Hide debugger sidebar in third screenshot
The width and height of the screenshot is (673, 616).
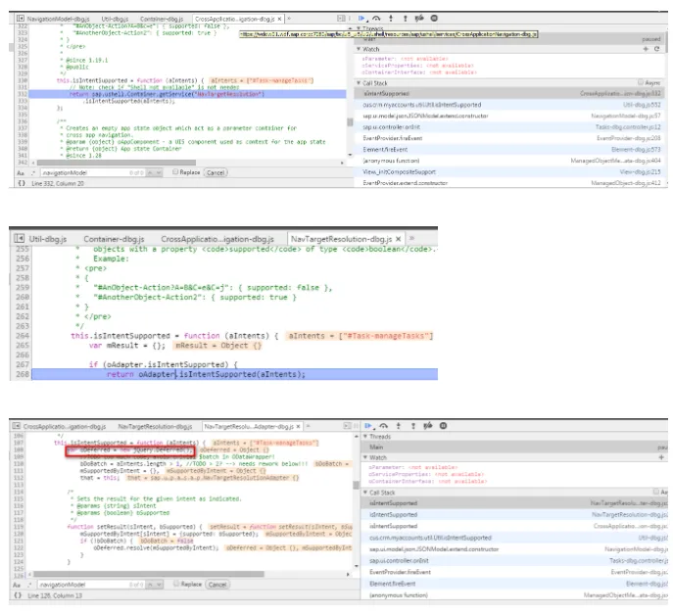coord(347,426)
